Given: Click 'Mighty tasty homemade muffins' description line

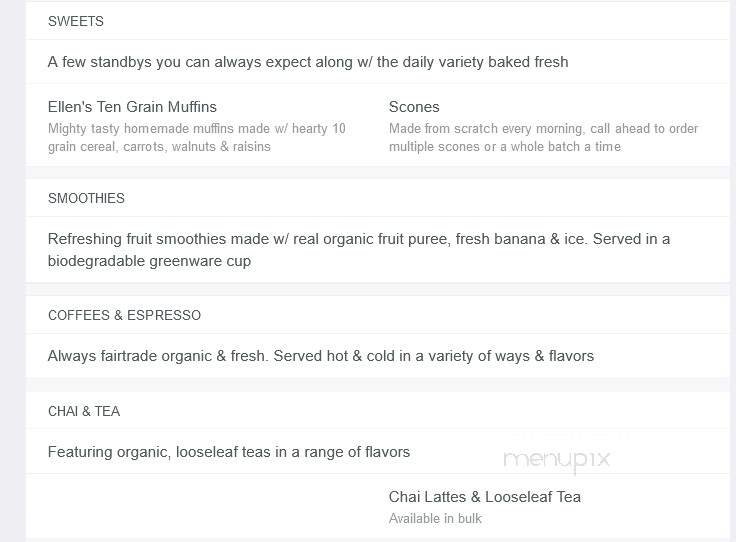Looking at the screenshot, I should pos(197,129).
